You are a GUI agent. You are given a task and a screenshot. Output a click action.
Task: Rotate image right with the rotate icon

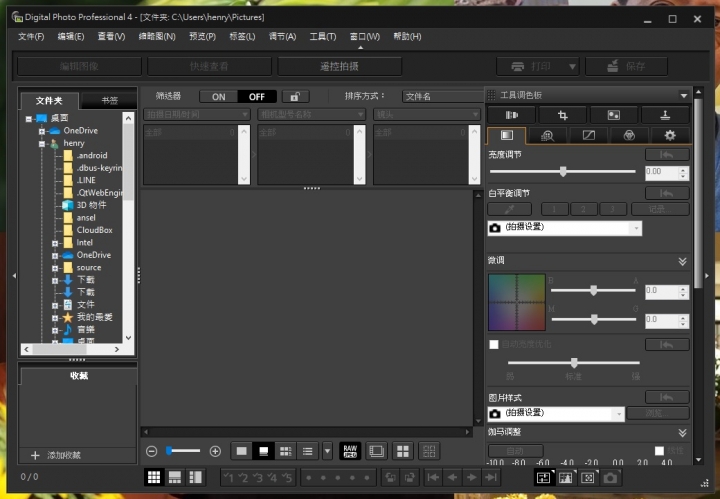pos(409,478)
